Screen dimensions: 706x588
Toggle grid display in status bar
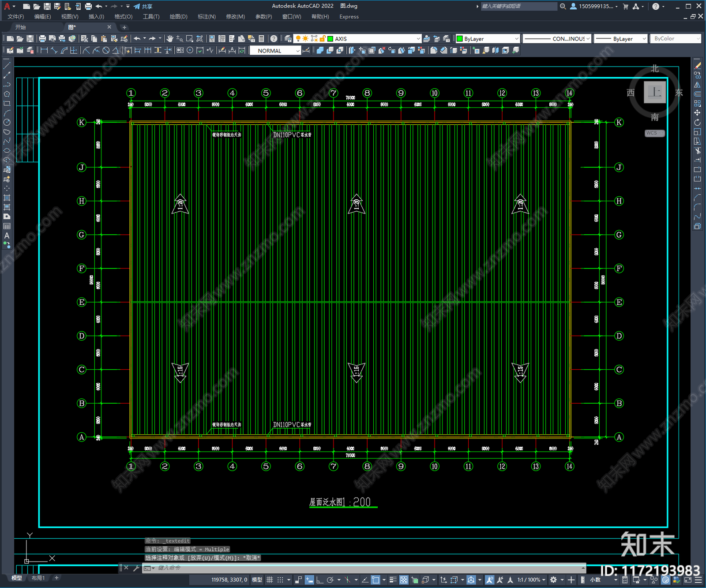click(270, 580)
